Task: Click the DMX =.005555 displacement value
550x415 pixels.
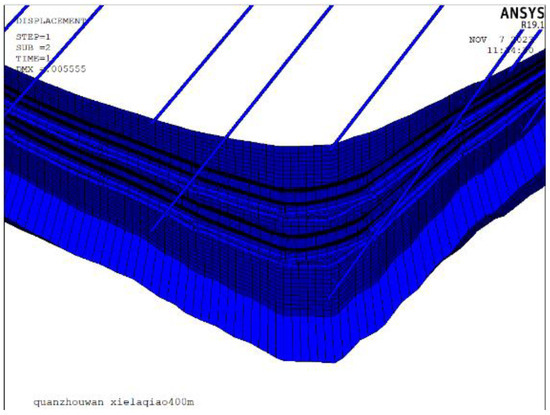Action: [51, 69]
